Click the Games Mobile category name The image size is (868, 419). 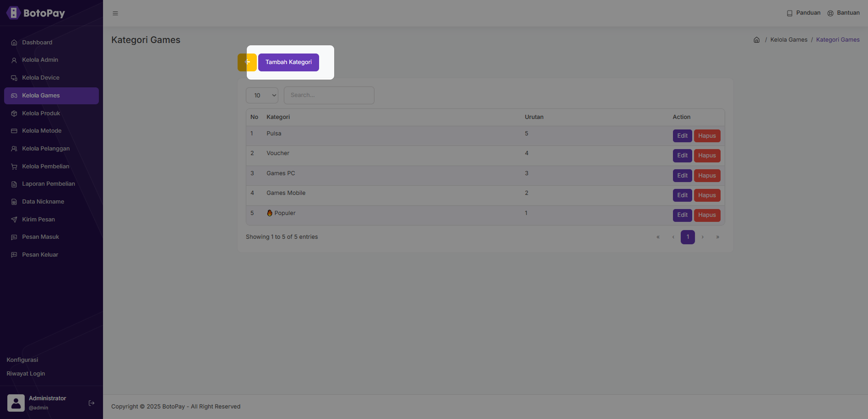point(286,193)
